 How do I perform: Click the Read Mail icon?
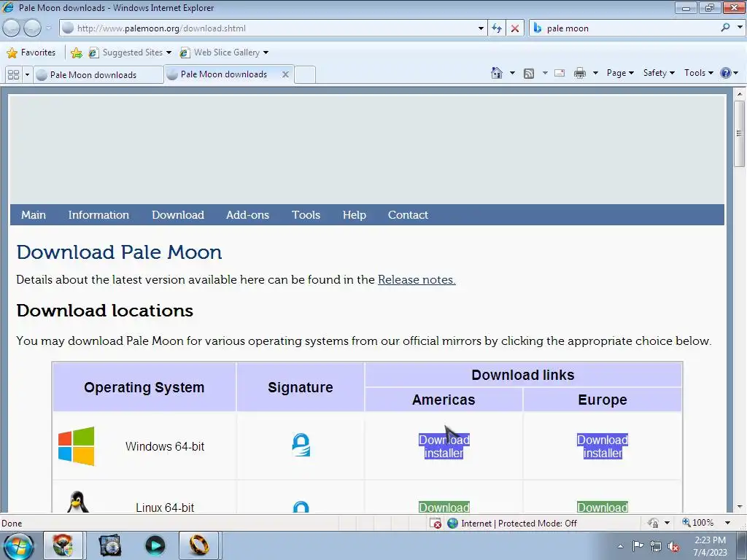[560, 73]
